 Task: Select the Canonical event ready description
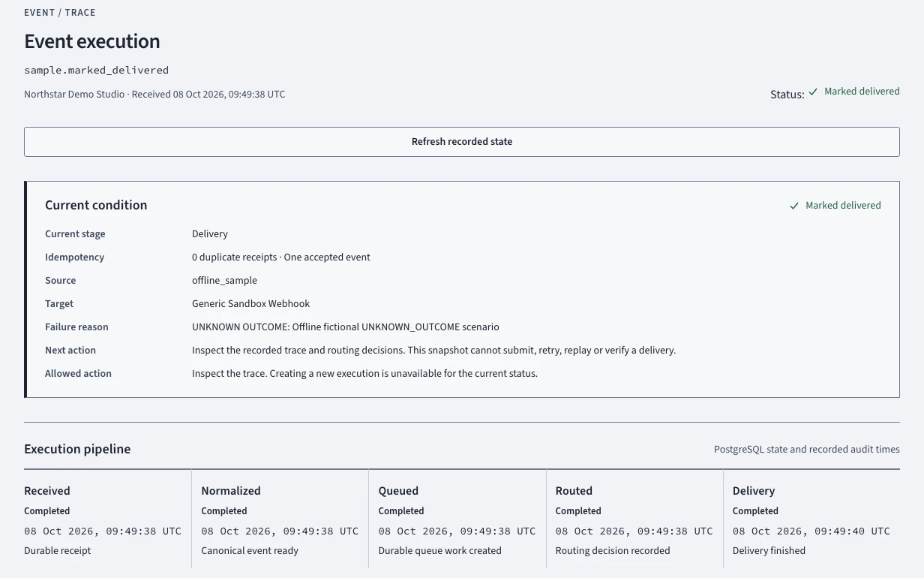click(250, 551)
